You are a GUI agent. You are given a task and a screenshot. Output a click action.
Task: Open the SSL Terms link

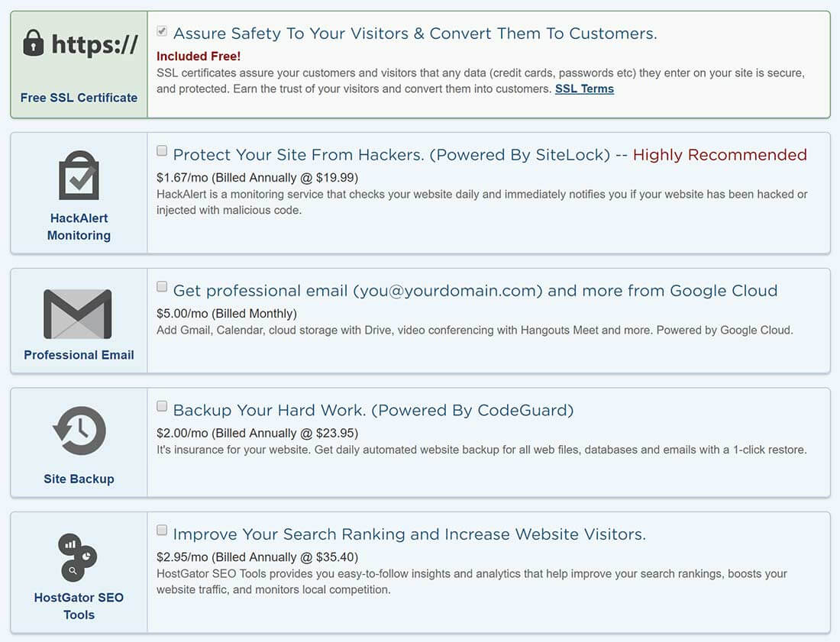(x=584, y=89)
